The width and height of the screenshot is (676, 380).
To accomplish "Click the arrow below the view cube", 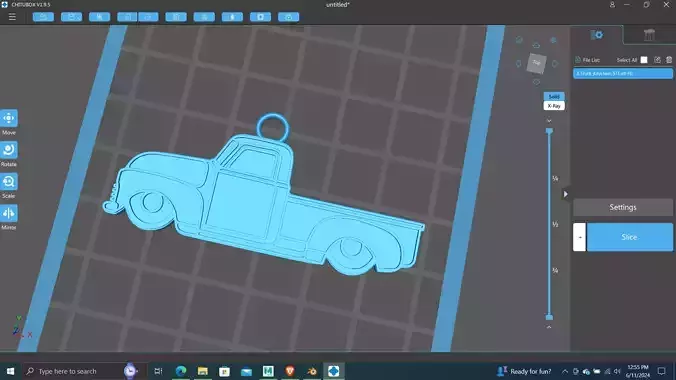I will click(536, 82).
